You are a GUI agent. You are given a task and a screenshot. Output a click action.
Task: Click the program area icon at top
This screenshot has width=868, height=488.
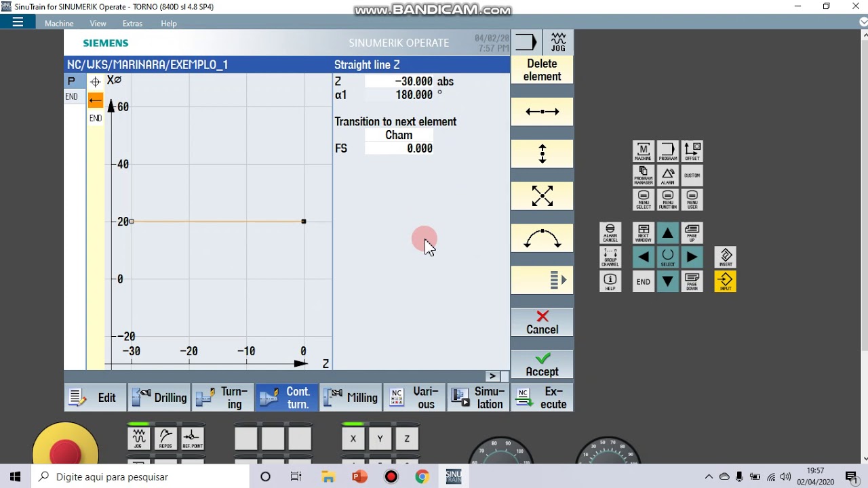pyautogui.click(x=526, y=42)
